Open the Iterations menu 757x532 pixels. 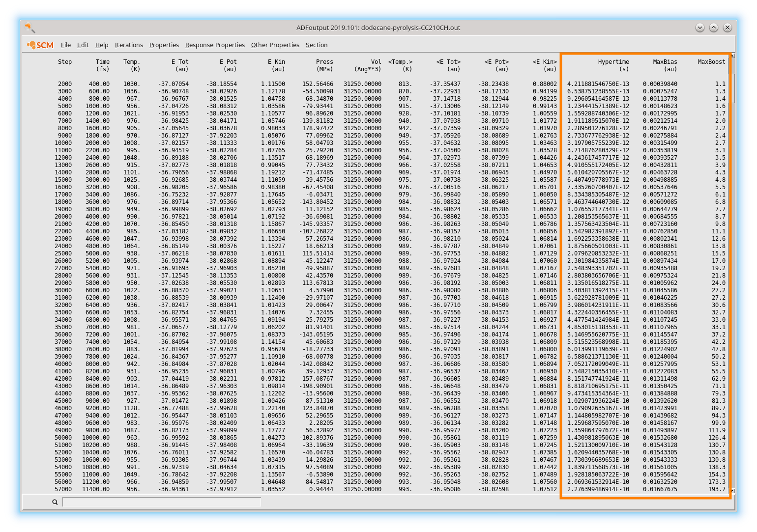pyautogui.click(x=128, y=45)
